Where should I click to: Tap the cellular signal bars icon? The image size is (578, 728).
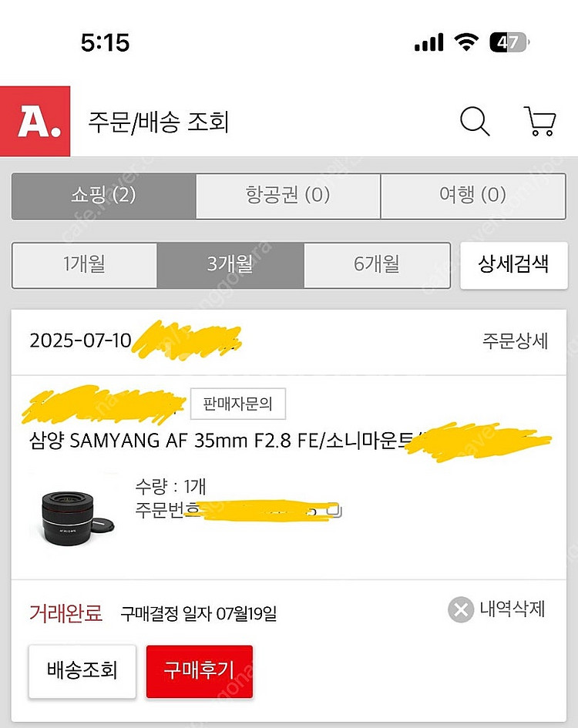click(x=428, y=43)
